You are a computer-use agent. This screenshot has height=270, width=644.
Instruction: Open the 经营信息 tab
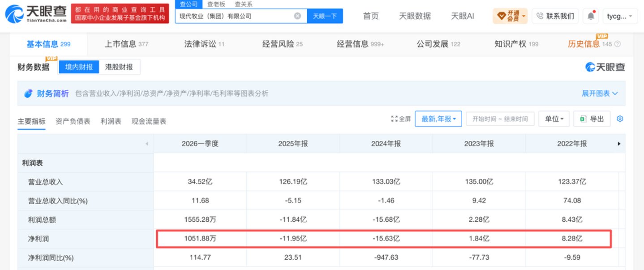[361, 44]
